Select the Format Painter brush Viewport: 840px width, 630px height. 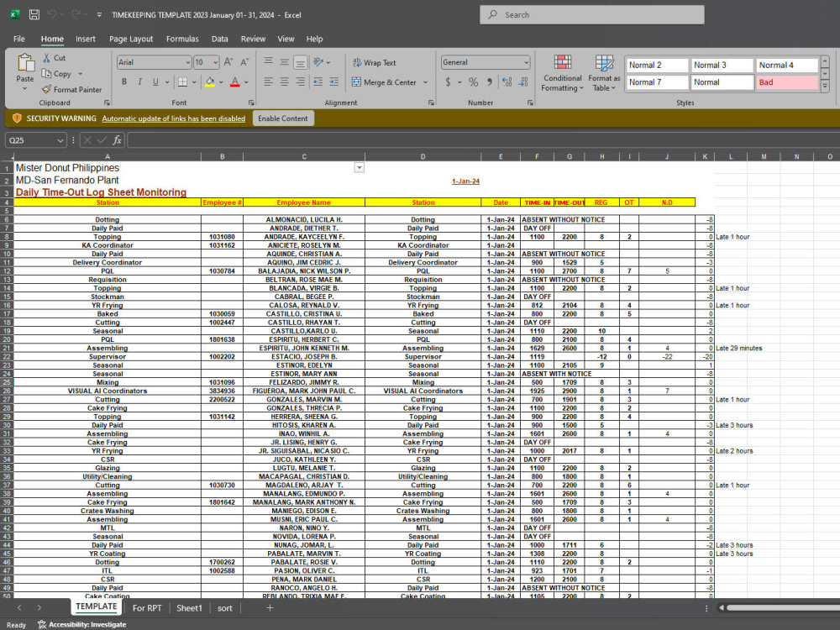click(x=46, y=90)
